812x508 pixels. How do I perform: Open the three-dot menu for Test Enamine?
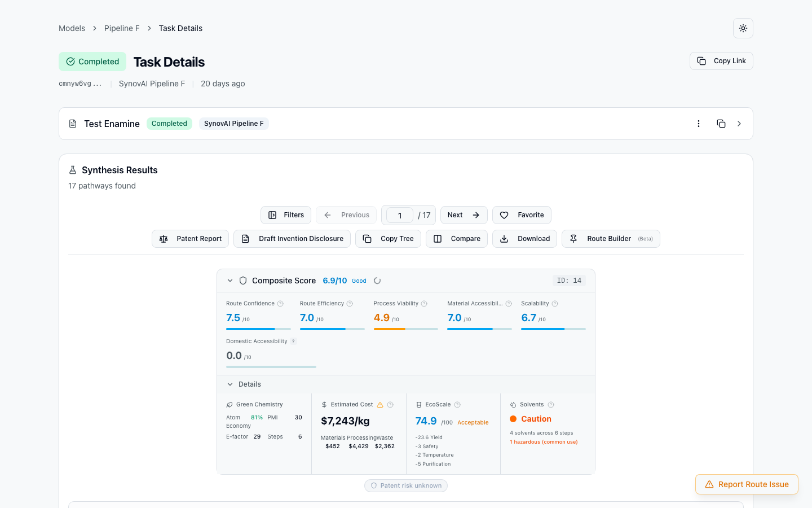pos(699,124)
